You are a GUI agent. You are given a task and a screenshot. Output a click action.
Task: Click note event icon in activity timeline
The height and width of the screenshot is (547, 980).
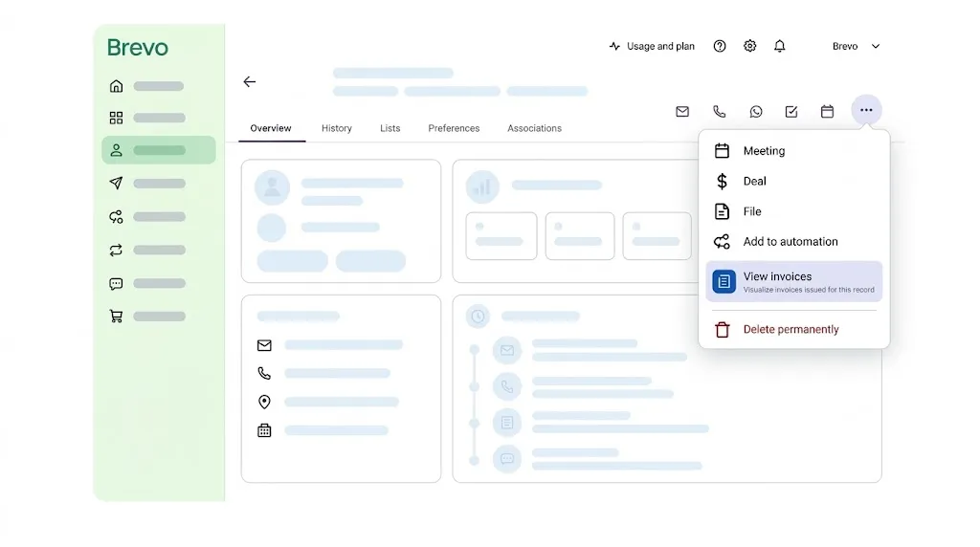507,423
